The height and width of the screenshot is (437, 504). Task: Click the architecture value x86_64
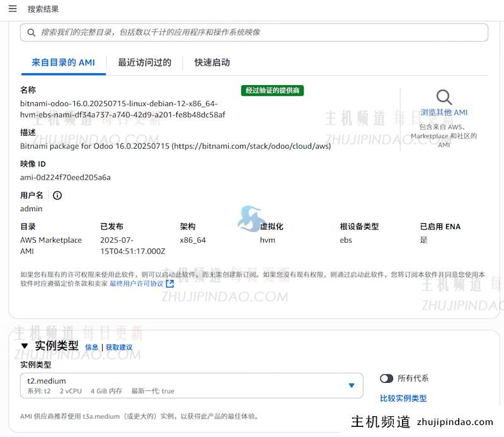[193, 240]
